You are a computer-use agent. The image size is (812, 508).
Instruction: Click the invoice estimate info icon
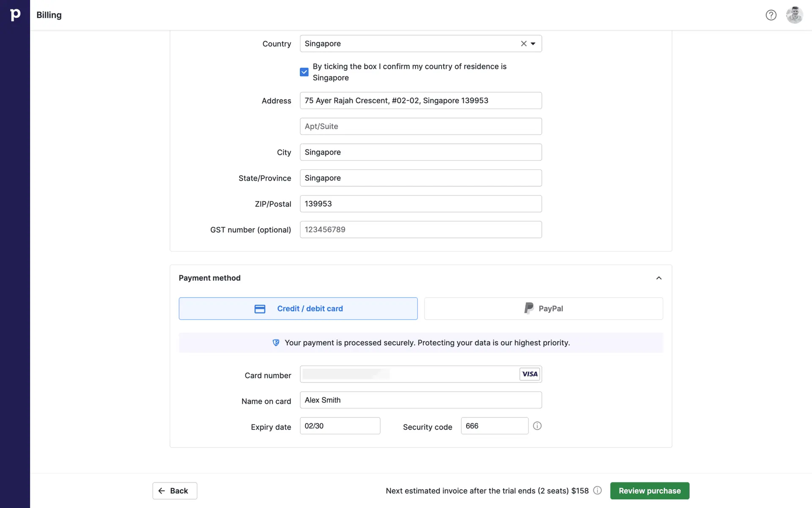pos(597,490)
